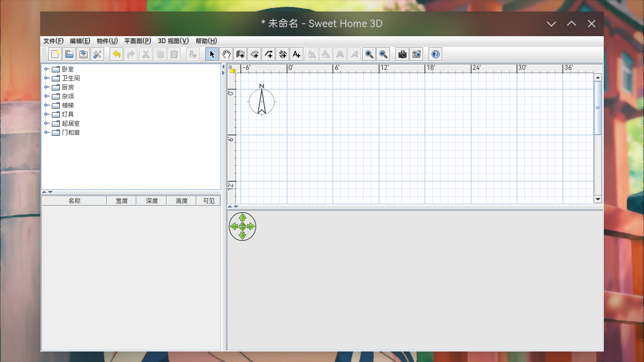The image size is (644, 362).
Task: Activate the Pan hand tool
Action: point(226,54)
